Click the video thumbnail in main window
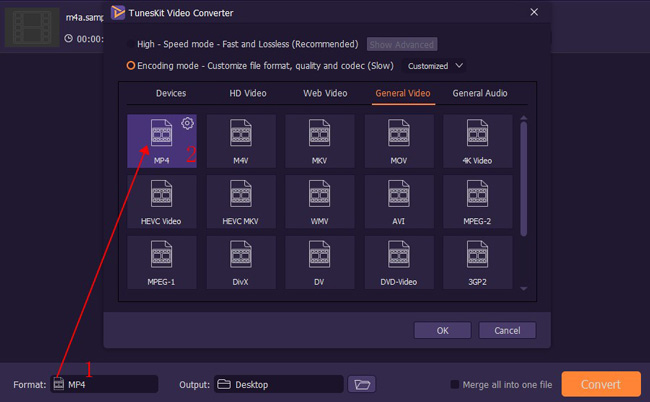Viewport: 650px width, 402px height. point(32,27)
